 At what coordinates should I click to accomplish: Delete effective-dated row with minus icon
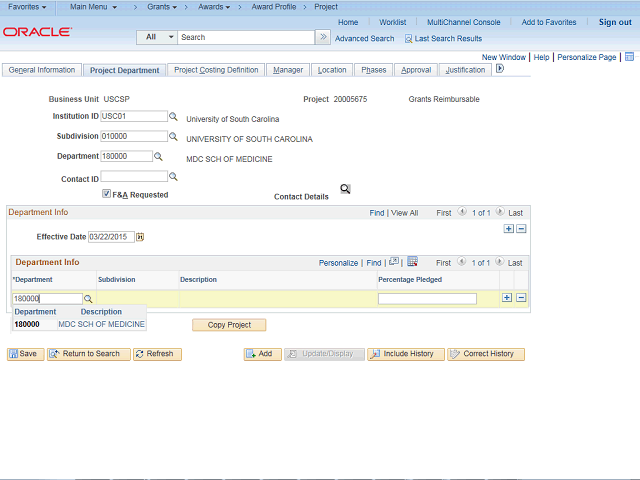[521, 229]
